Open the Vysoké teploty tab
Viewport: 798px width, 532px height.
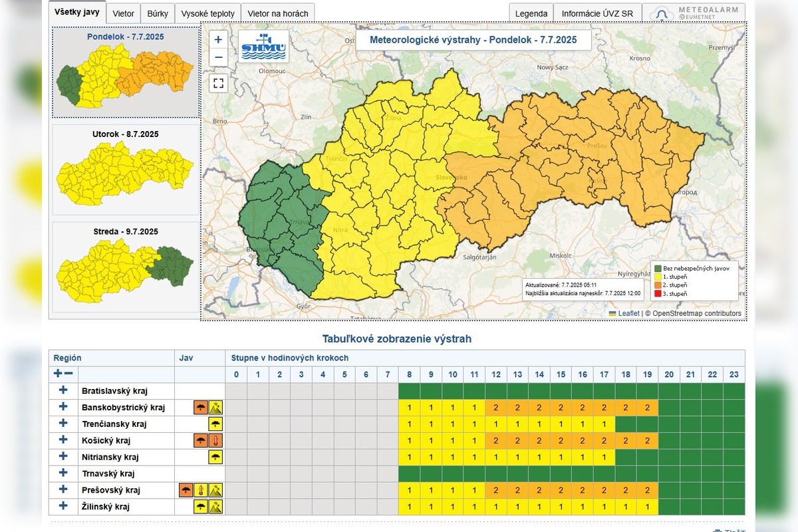(208, 13)
